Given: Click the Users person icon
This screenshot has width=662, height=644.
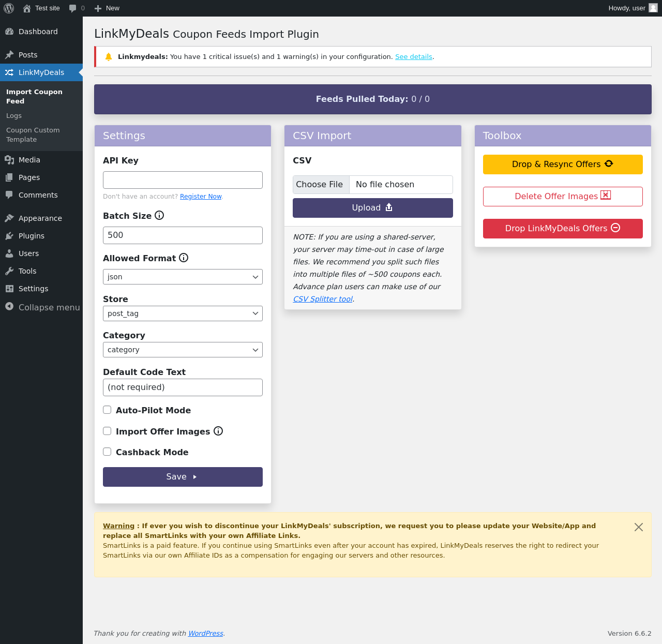Looking at the screenshot, I should (9, 253).
